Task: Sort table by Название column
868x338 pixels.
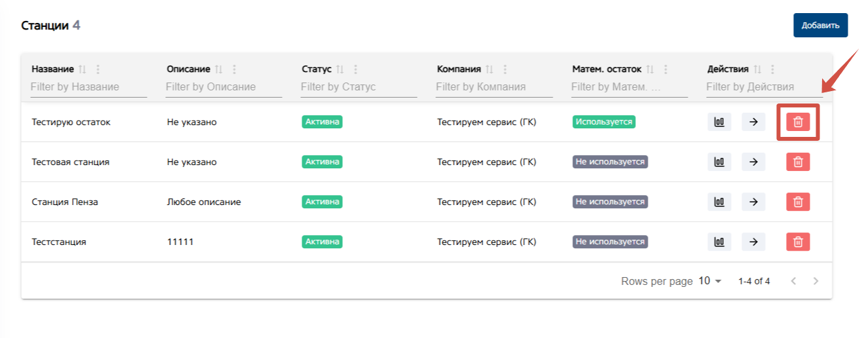Action: (x=82, y=69)
